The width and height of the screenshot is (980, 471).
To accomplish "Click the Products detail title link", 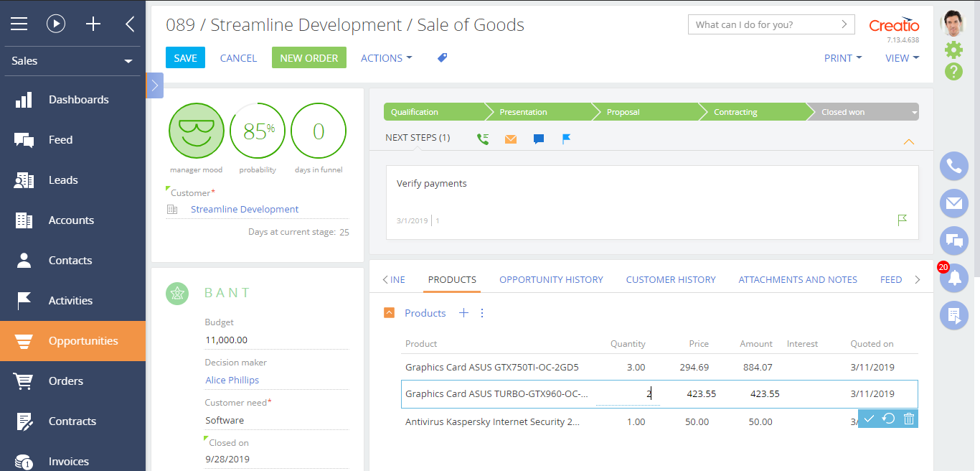I will [425, 313].
